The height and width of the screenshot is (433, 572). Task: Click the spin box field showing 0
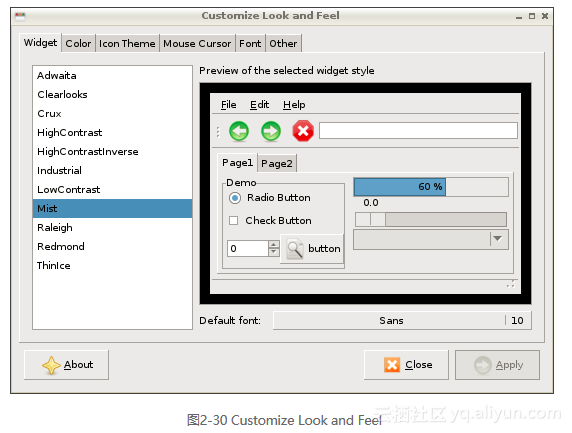coord(248,248)
